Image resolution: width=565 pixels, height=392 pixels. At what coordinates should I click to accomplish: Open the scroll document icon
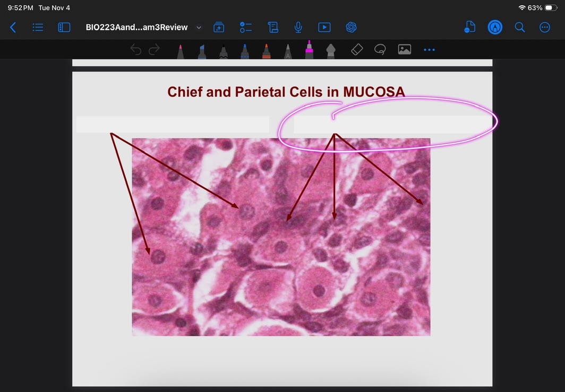click(273, 28)
